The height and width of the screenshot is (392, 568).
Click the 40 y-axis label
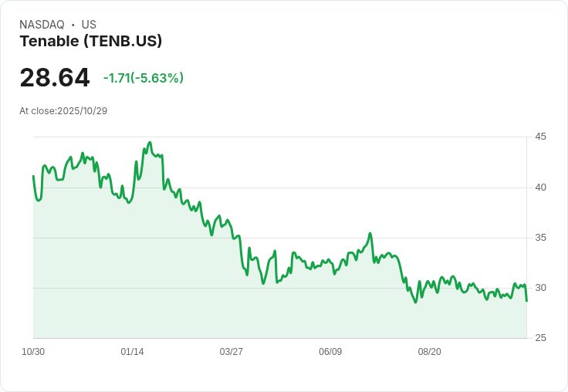click(x=540, y=187)
